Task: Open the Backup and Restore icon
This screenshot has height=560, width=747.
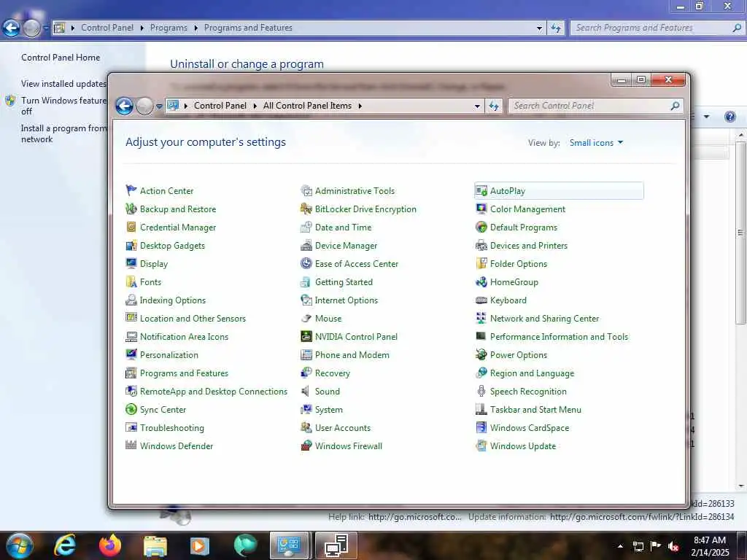Action: click(131, 209)
